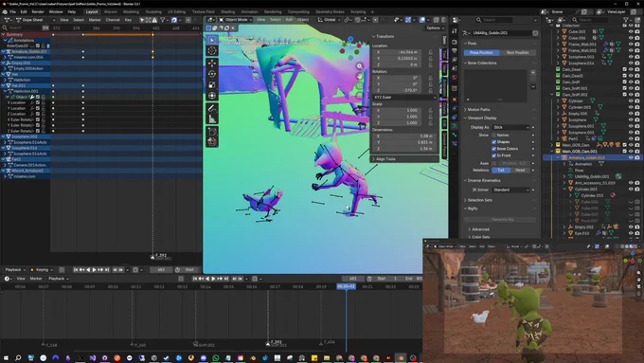
Task: Toggle exclude checkbox for Cam_Dead collection
Action: pos(624,69)
